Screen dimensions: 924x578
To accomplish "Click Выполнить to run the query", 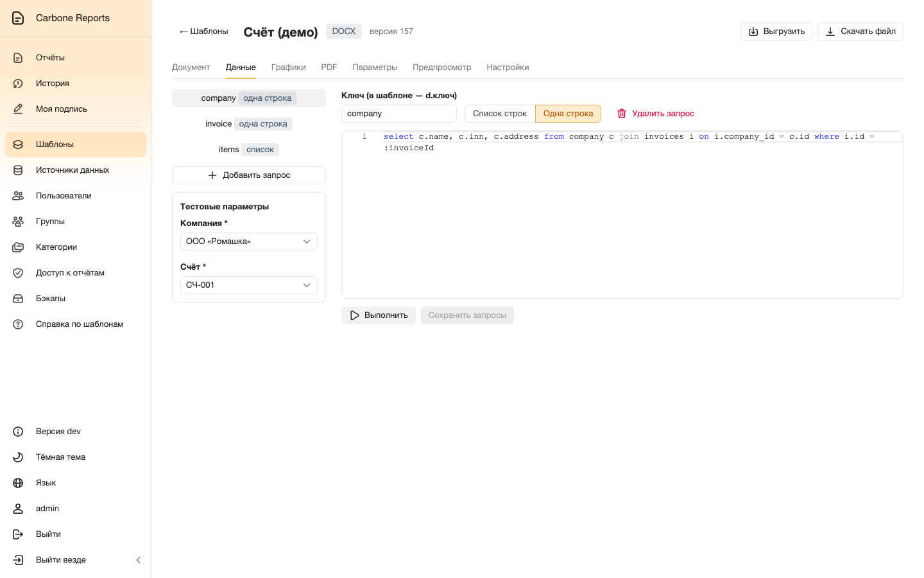I will 379,315.
